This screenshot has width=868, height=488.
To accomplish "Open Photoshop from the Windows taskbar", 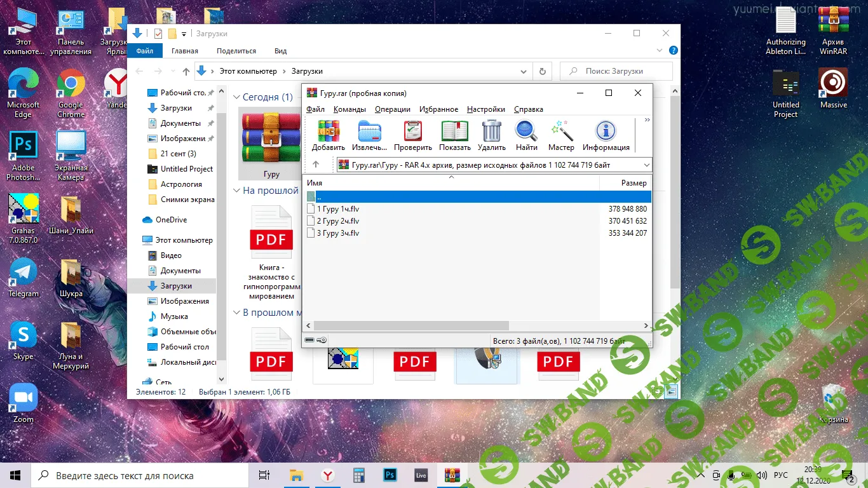I will click(x=390, y=475).
